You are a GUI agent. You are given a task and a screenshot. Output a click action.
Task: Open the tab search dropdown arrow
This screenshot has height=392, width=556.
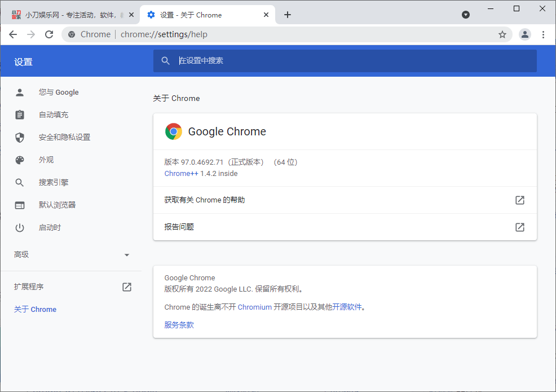(x=466, y=15)
